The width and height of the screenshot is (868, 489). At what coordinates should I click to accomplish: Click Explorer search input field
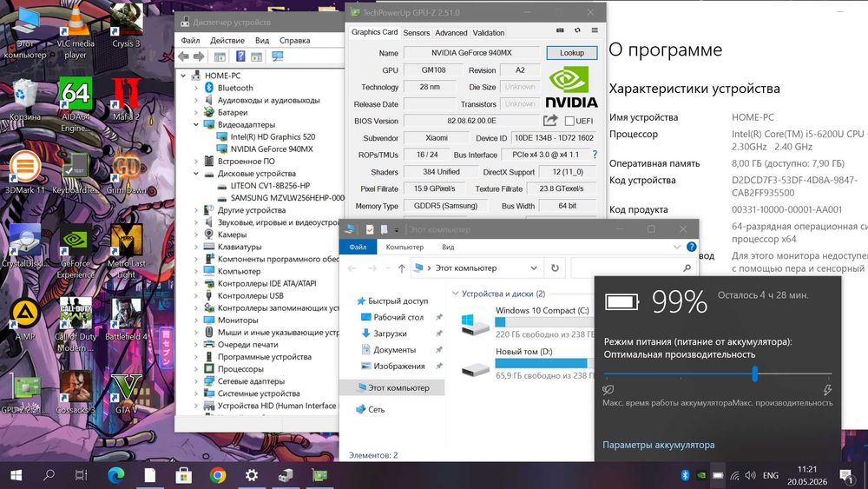point(632,268)
